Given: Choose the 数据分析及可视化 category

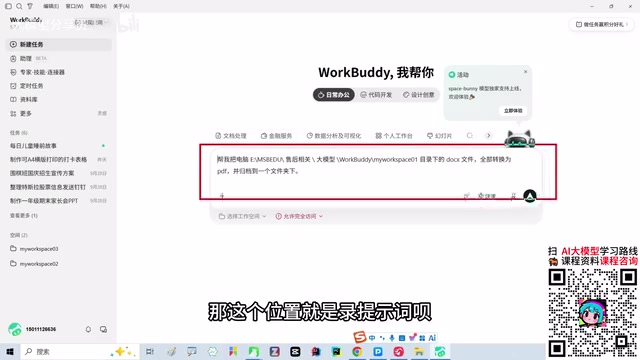Looking at the screenshot, I should pyautogui.click(x=334, y=136).
